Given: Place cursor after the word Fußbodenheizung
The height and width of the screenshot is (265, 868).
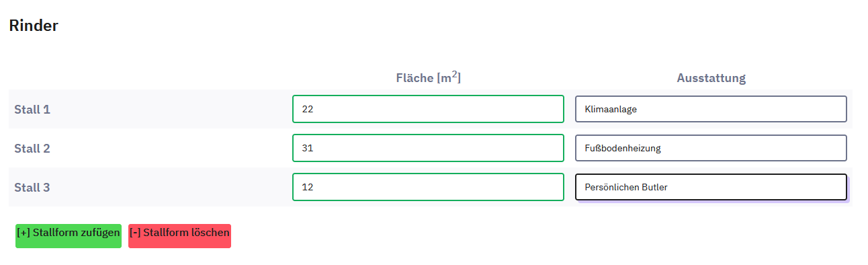Looking at the screenshot, I should click(x=661, y=148).
